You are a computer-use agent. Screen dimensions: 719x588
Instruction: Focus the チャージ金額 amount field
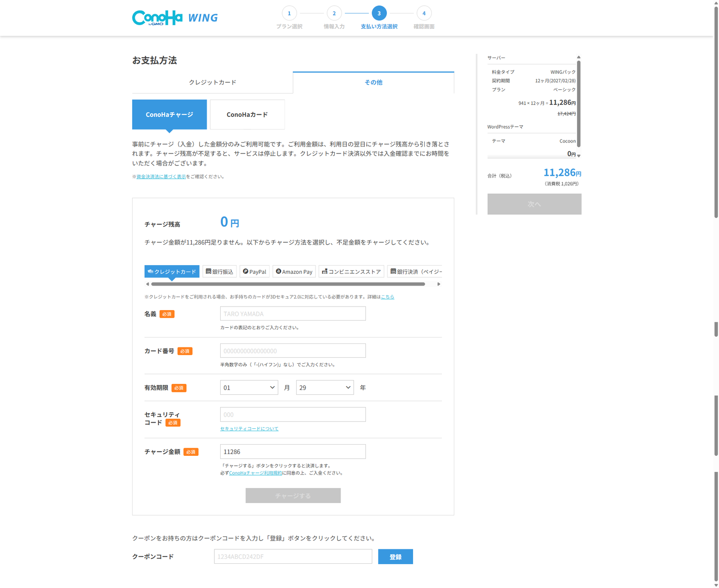coord(293,452)
